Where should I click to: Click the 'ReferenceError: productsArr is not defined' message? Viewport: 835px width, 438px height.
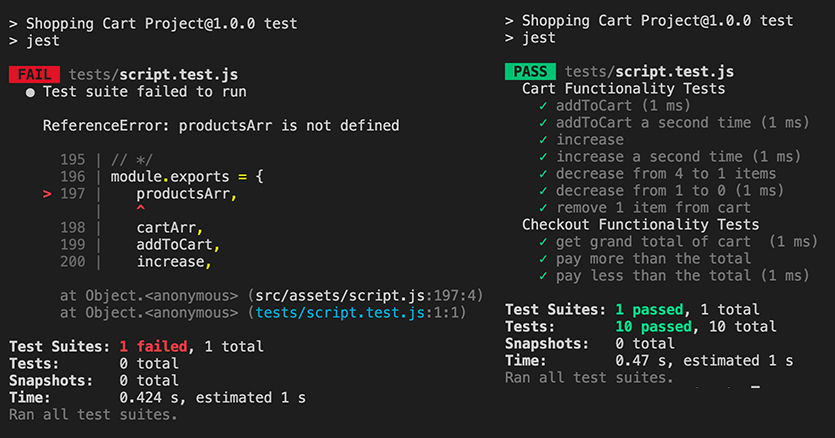[x=221, y=126]
